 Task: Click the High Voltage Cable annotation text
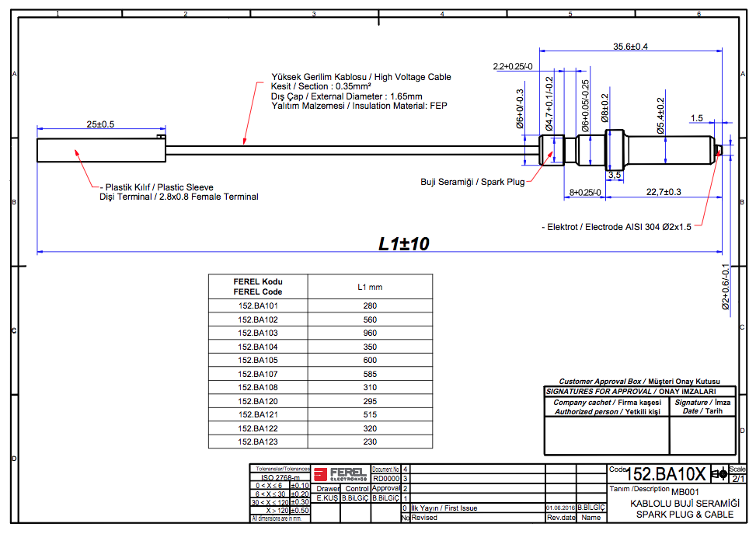(x=361, y=77)
